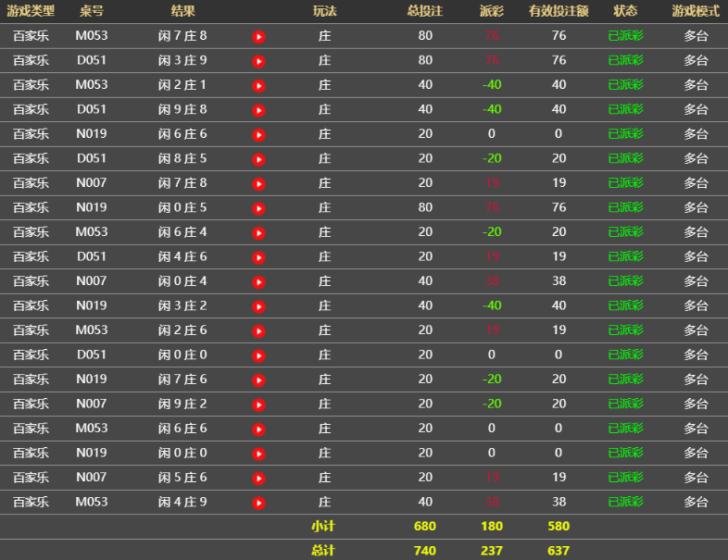The width and height of the screenshot is (728, 560).
Task: Click subtotal valid bet value 580
Action: click(x=559, y=526)
